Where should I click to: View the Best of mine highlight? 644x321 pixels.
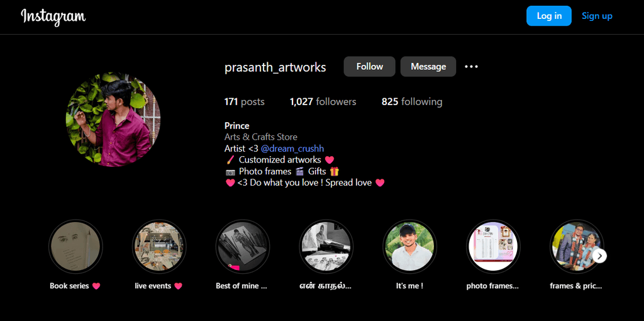pyautogui.click(x=243, y=246)
